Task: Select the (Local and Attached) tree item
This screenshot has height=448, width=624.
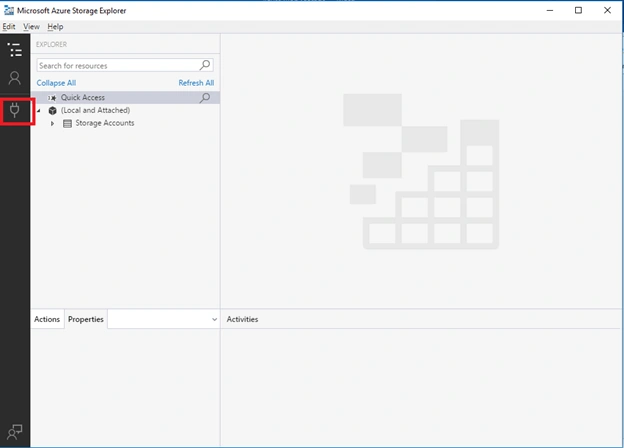Action: pyautogui.click(x=96, y=110)
